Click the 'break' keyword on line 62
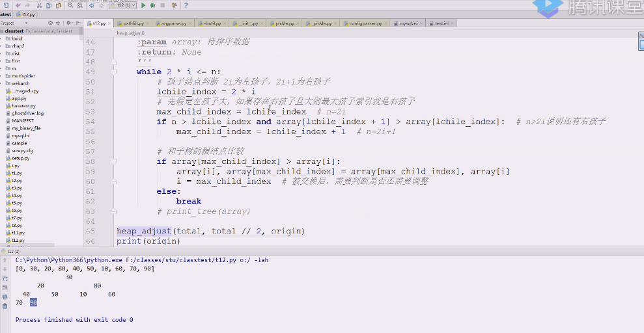Image resolution: width=644 pixels, height=333 pixels. pyautogui.click(x=189, y=202)
